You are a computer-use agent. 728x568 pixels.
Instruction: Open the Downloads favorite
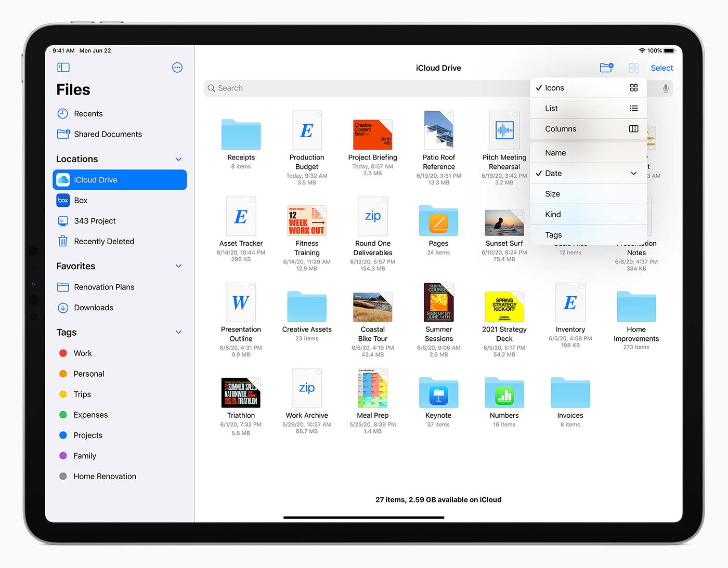(x=93, y=307)
